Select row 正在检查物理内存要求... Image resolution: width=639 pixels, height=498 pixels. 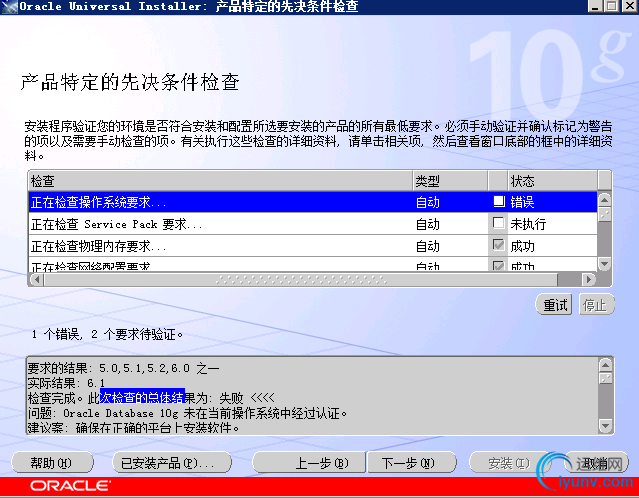click(313, 246)
